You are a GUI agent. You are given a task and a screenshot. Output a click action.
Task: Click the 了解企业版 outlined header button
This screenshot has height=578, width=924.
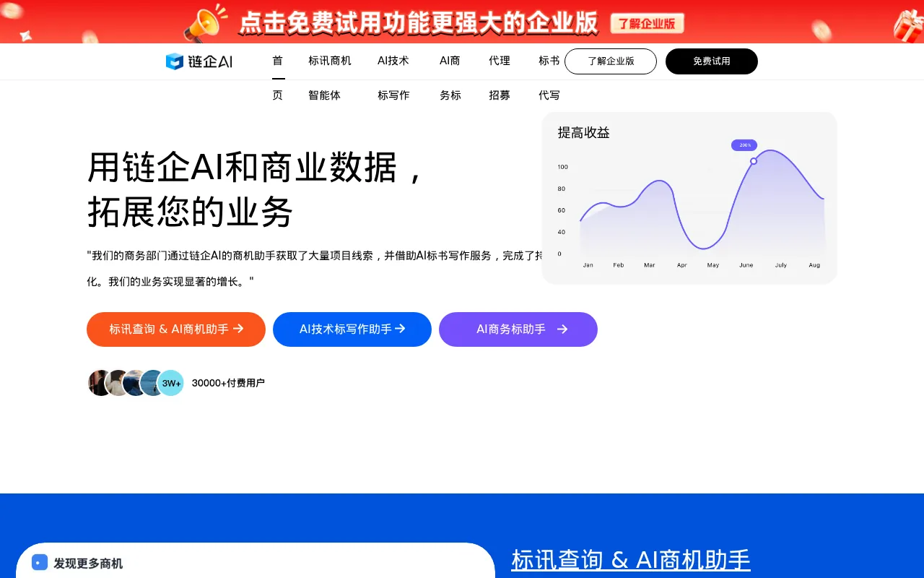[x=611, y=61]
